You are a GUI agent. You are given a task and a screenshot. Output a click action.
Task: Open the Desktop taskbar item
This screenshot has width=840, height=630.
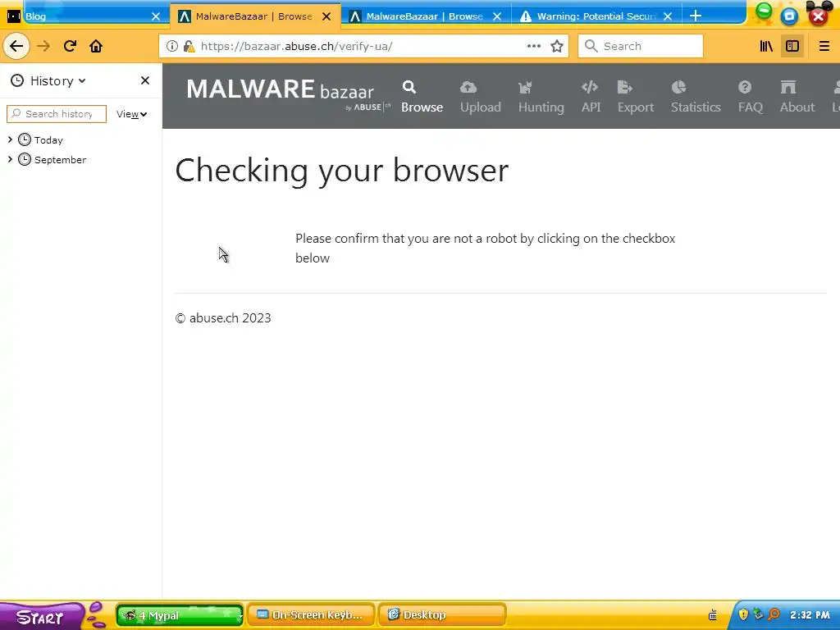[441, 615]
